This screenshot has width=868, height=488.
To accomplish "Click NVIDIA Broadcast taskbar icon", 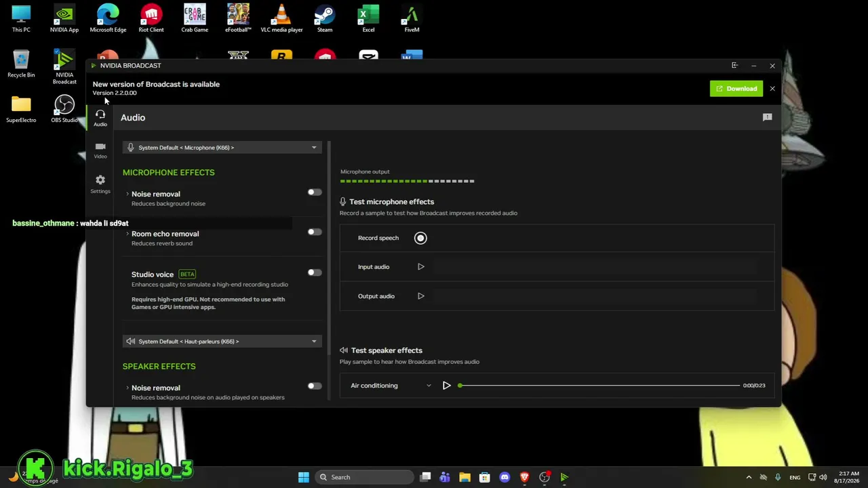I will 564,477.
